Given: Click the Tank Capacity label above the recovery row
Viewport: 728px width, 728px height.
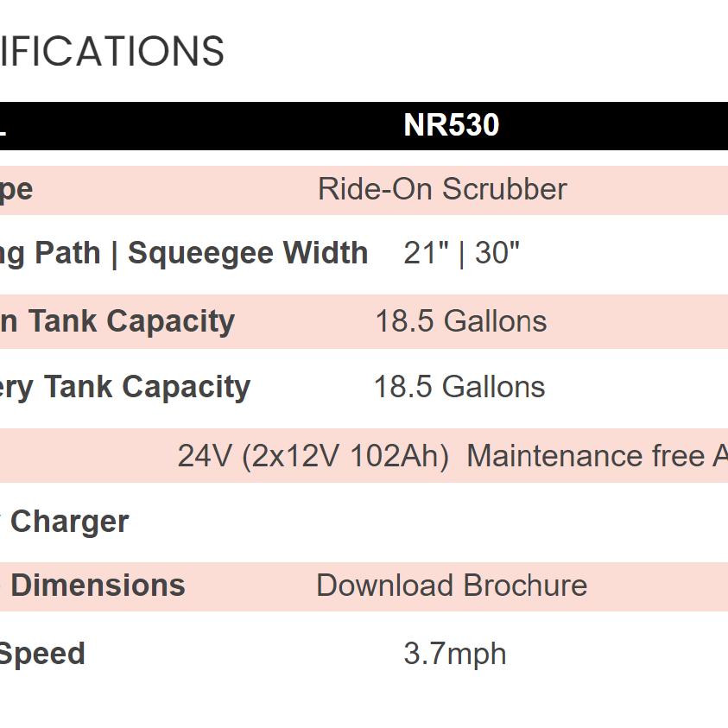Looking at the screenshot, I should click(131, 321).
